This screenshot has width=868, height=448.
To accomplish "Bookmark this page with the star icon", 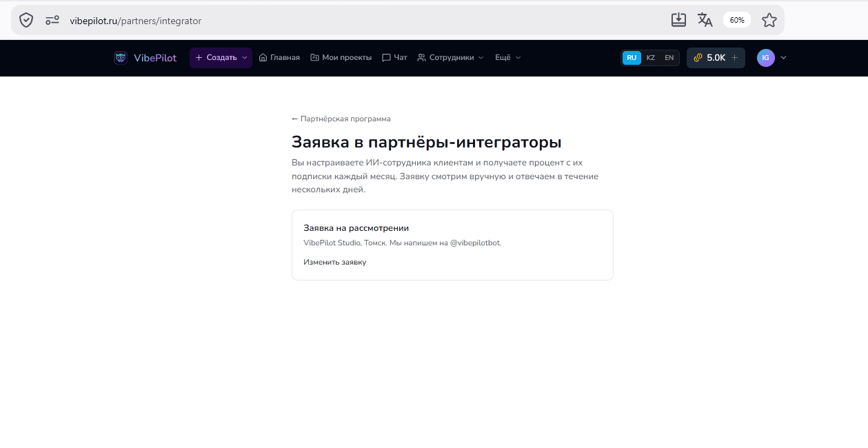I will click(769, 20).
